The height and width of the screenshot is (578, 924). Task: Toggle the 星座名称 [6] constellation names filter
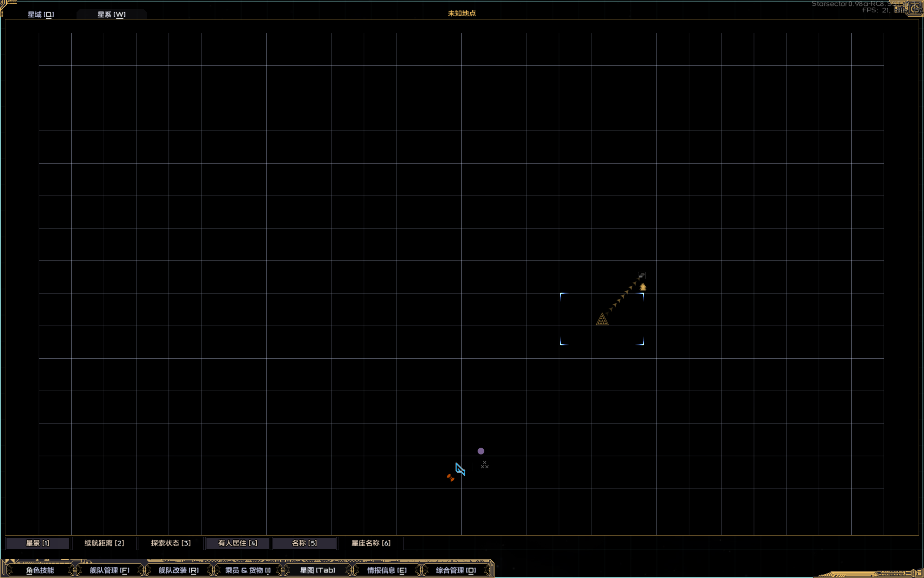coord(371,543)
